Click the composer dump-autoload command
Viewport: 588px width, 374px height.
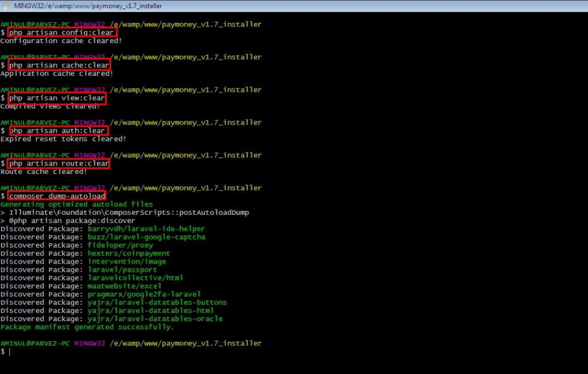tap(57, 196)
